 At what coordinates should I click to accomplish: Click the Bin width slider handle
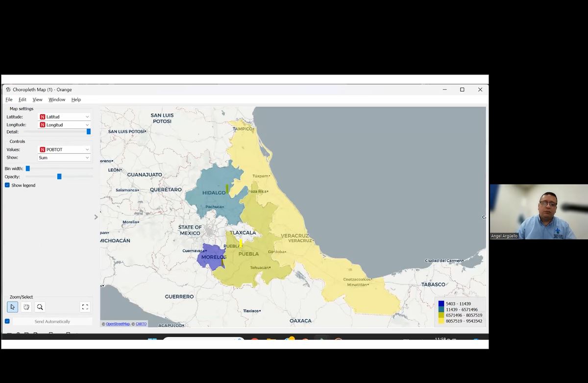click(x=28, y=168)
